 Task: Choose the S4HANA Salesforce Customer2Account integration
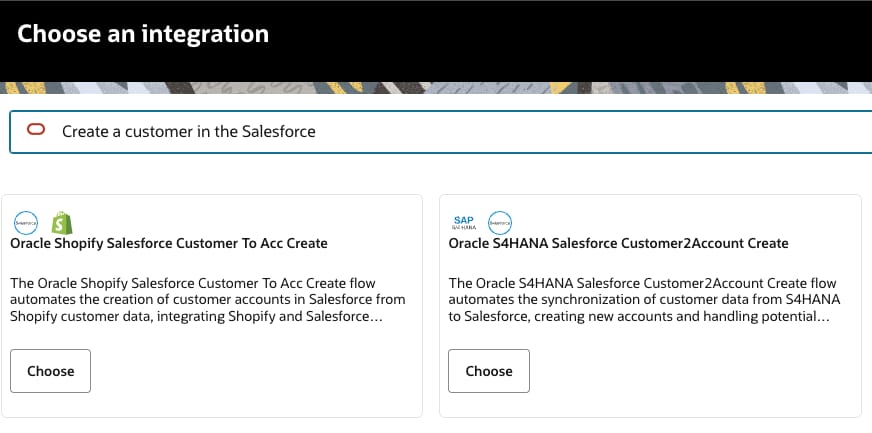489,371
